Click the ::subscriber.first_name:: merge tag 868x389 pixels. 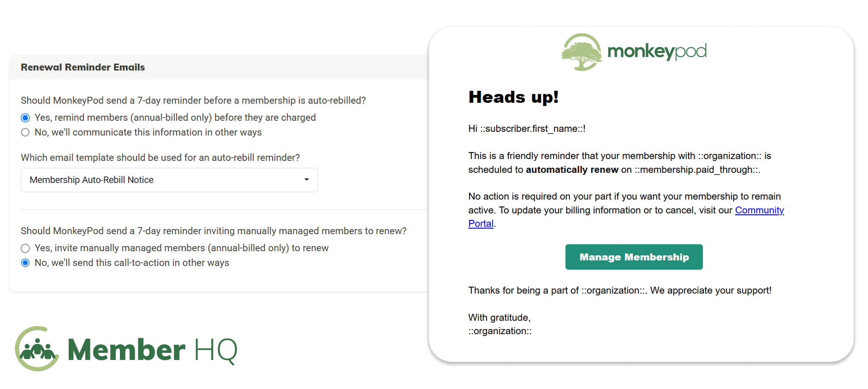[x=533, y=129]
